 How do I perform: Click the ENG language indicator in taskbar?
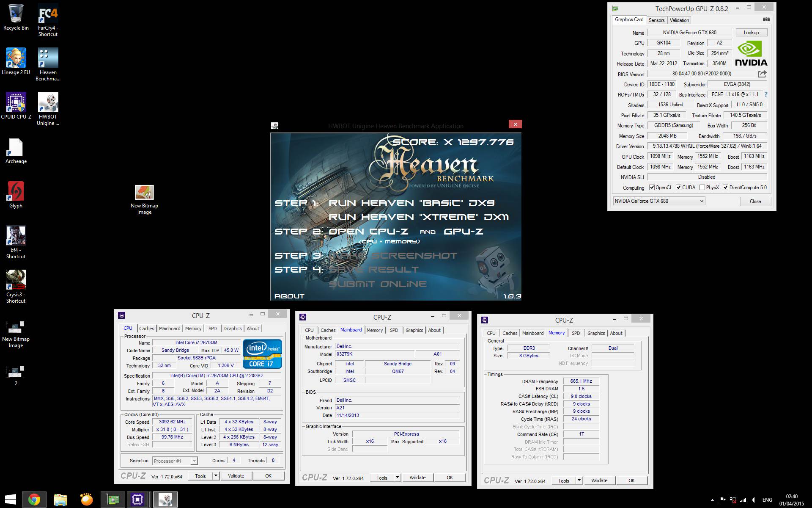click(x=767, y=500)
